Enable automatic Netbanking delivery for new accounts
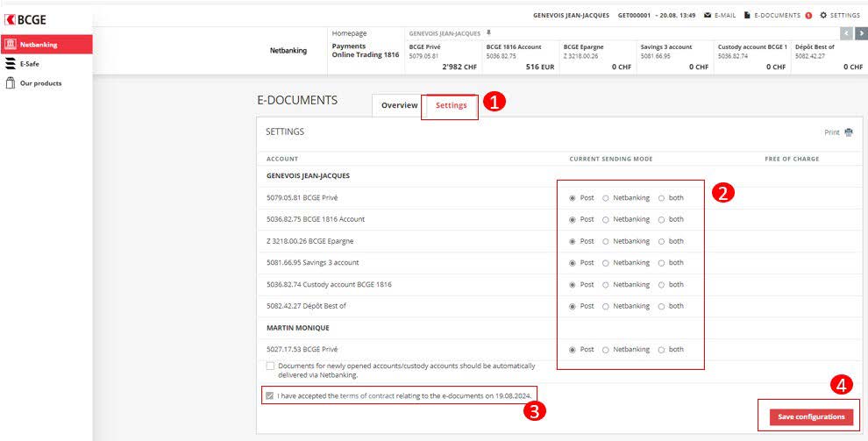The width and height of the screenshot is (868, 441). coord(270,366)
